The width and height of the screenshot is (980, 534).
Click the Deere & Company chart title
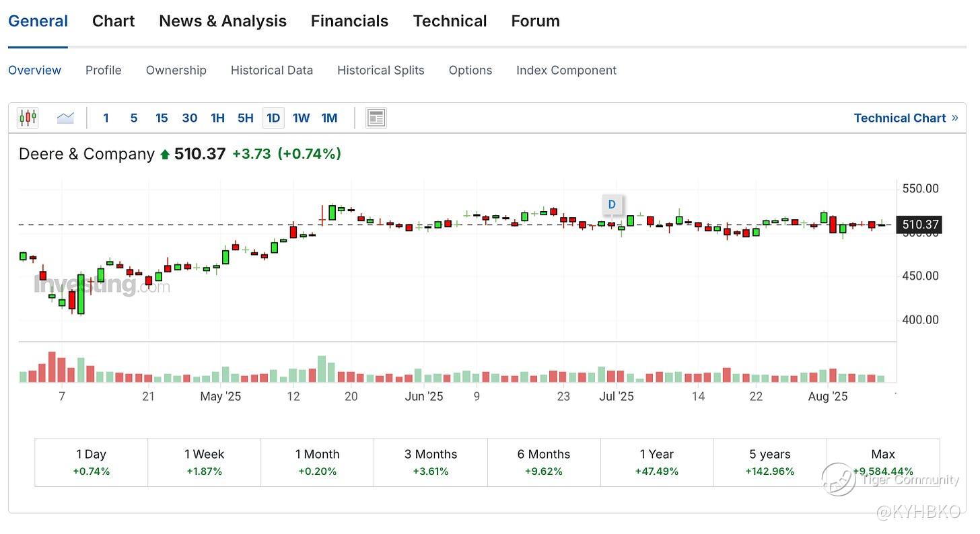pos(87,154)
